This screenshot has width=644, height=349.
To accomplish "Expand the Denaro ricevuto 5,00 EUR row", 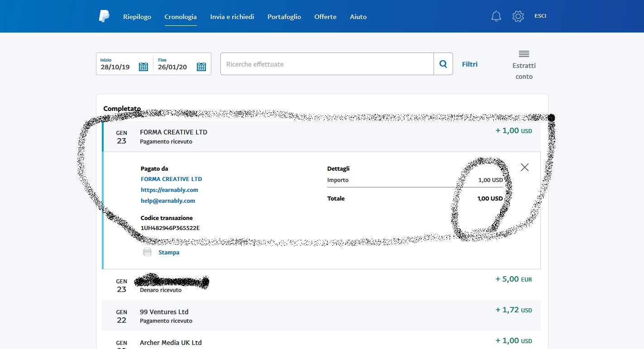I will 321,285.
